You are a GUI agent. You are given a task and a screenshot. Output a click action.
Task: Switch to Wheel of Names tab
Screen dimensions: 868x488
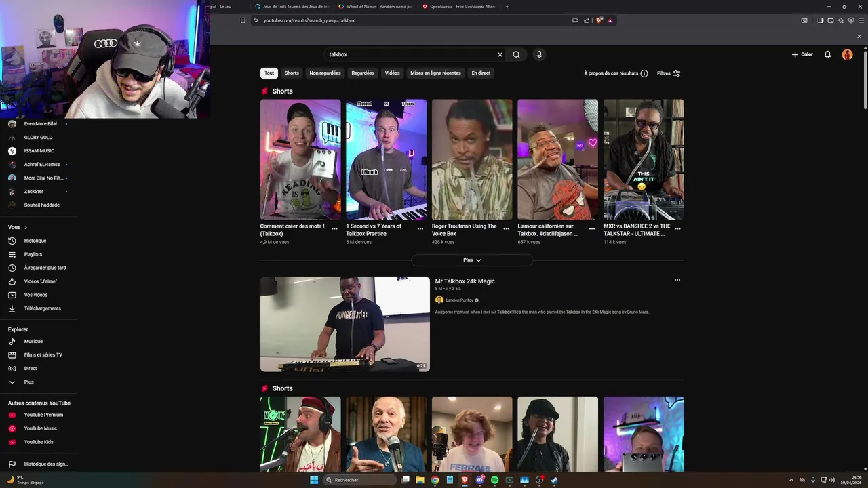tap(376, 7)
